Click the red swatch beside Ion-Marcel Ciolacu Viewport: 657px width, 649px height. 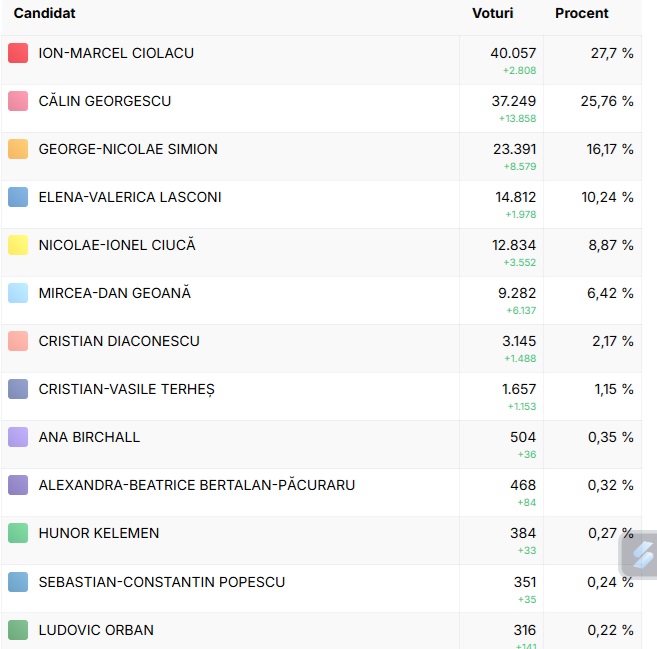point(18,53)
